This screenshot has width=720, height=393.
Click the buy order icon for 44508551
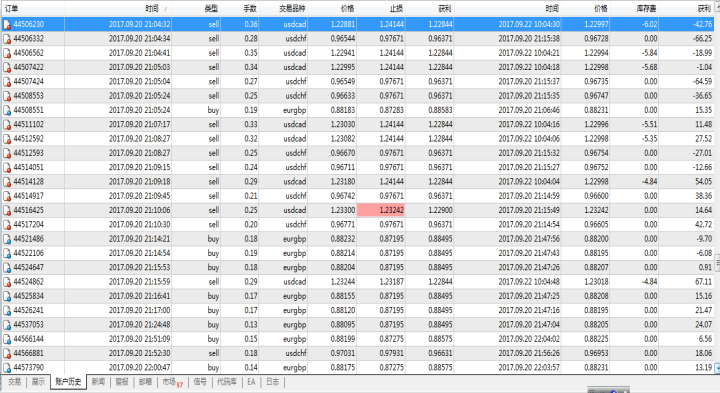(7, 110)
